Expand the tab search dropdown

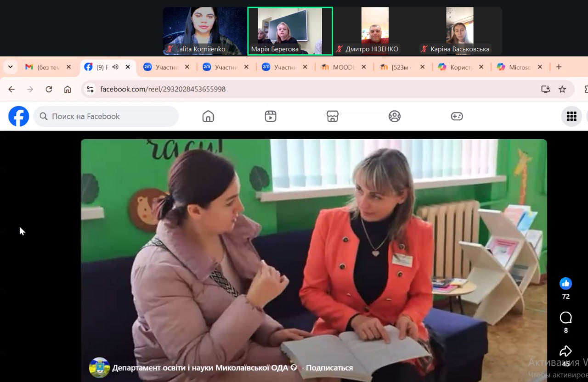coord(10,67)
